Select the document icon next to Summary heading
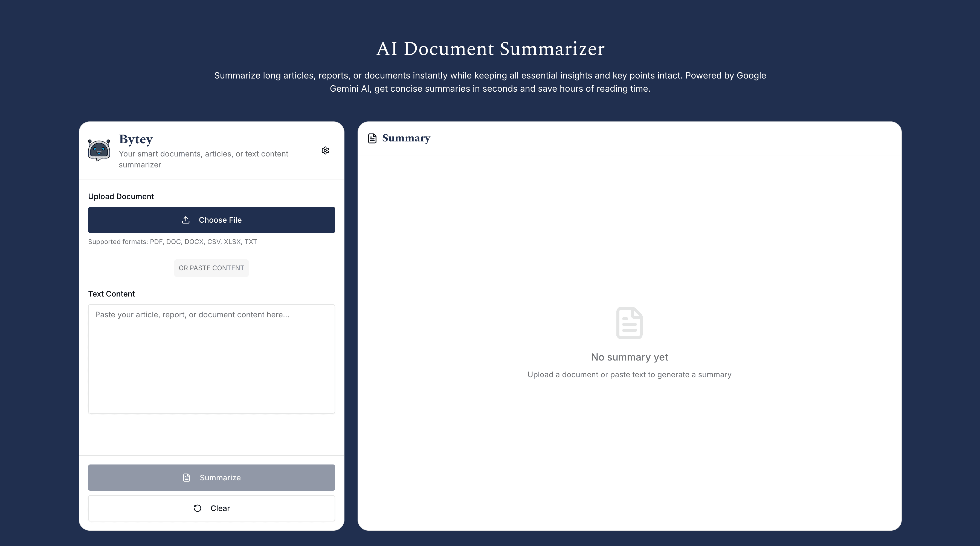The image size is (980, 546). tap(372, 138)
